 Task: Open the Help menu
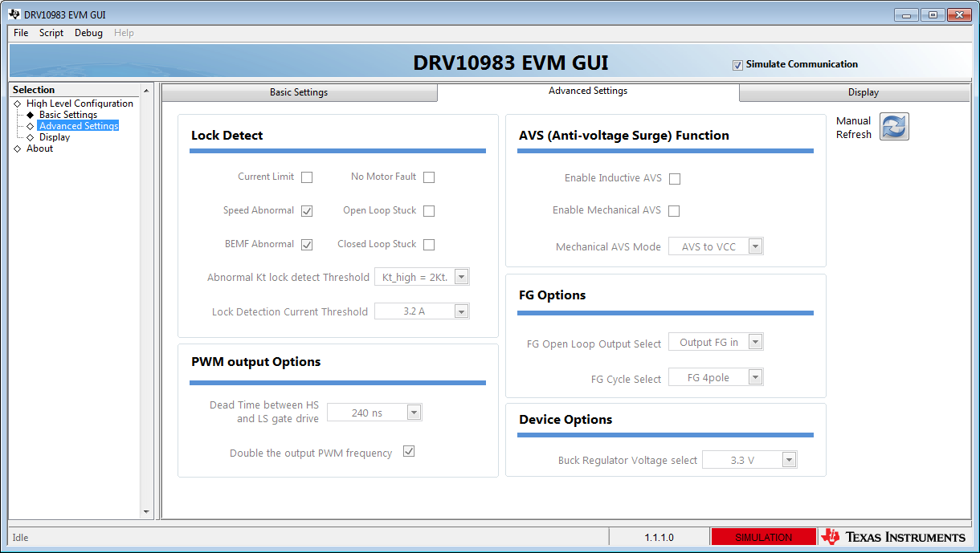124,33
